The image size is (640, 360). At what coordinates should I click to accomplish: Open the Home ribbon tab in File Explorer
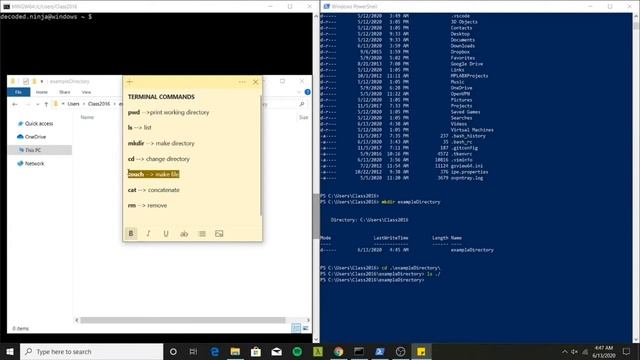tap(42, 92)
